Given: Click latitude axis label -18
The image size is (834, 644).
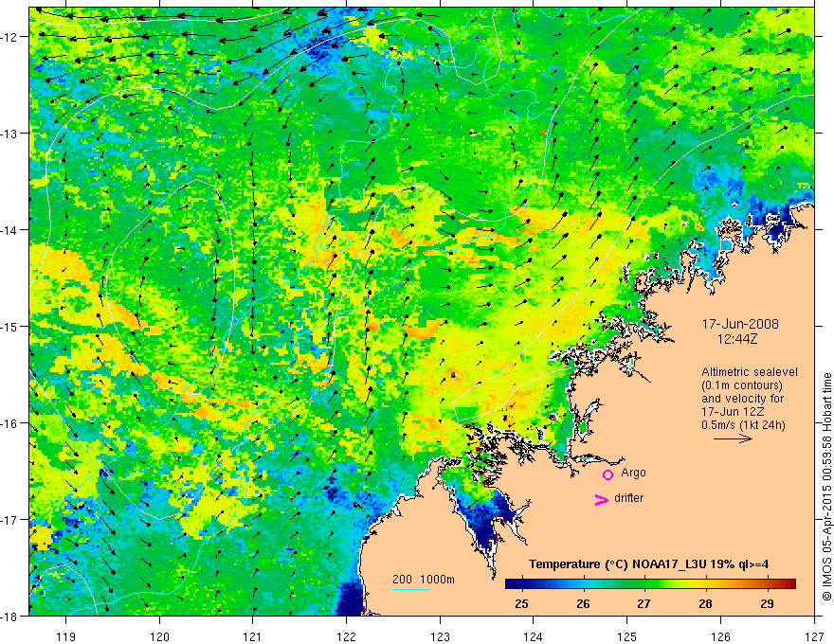Looking at the screenshot, I should click(10, 616).
